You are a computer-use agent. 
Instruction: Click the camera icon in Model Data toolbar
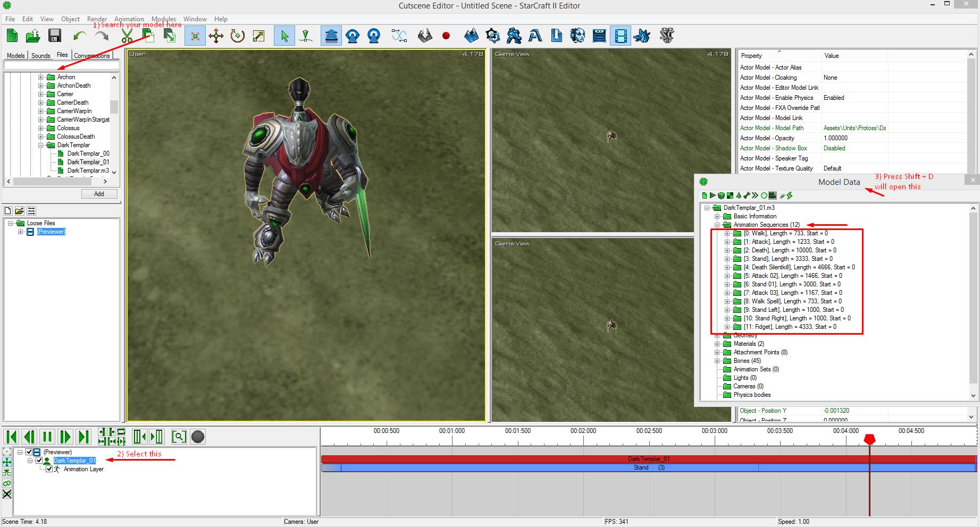coord(773,195)
